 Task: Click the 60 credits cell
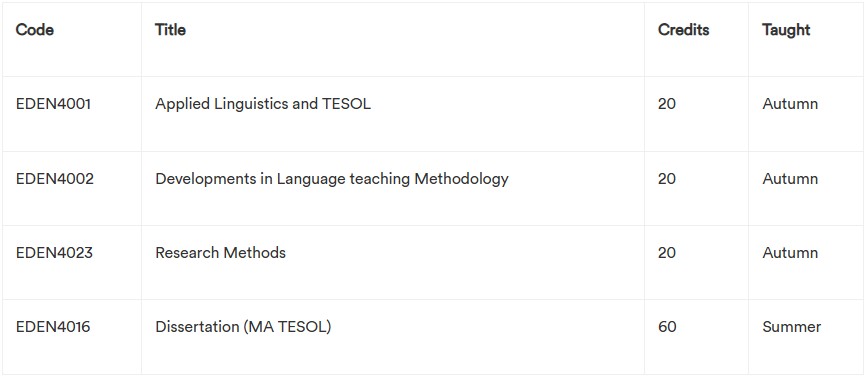point(667,327)
